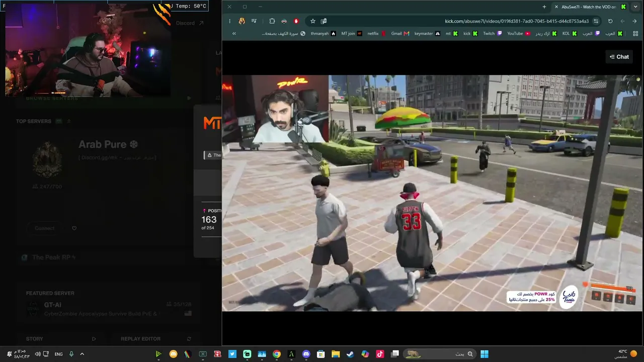
Task: Open the purple Discord taskbar icon
Action: [x=306, y=354]
